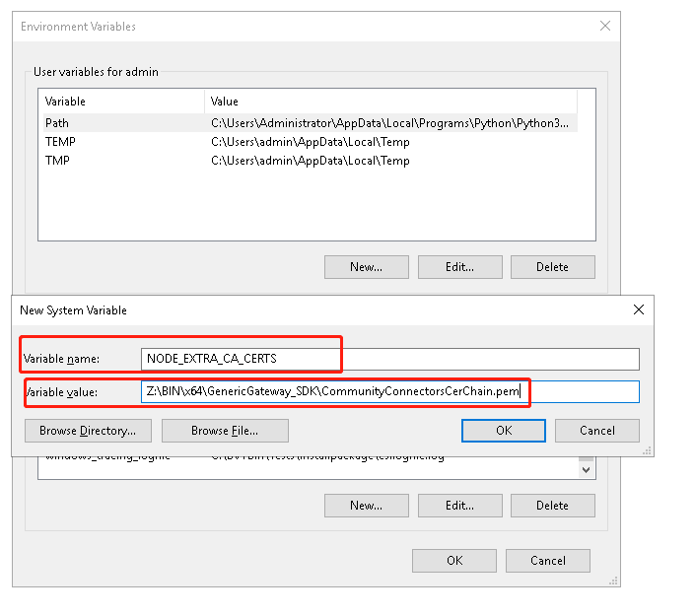Close the New System Variable dialog
695x616 pixels.
click(x=638, y=309)
